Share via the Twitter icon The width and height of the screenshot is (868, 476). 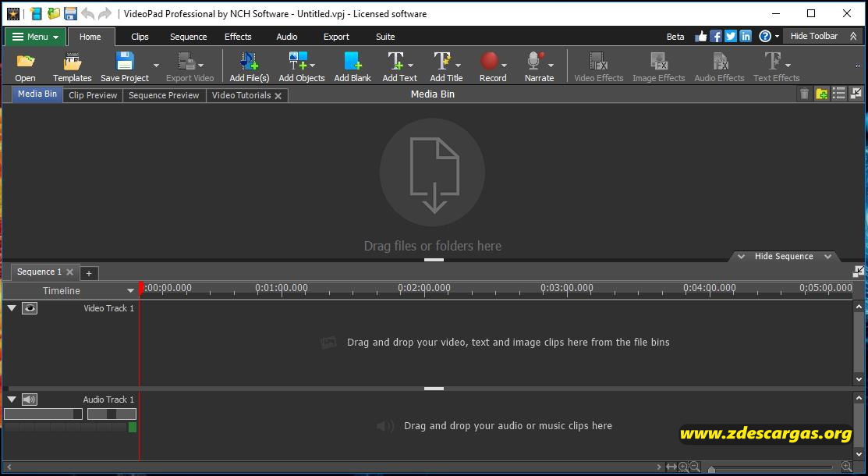click(x=731, y=37)
